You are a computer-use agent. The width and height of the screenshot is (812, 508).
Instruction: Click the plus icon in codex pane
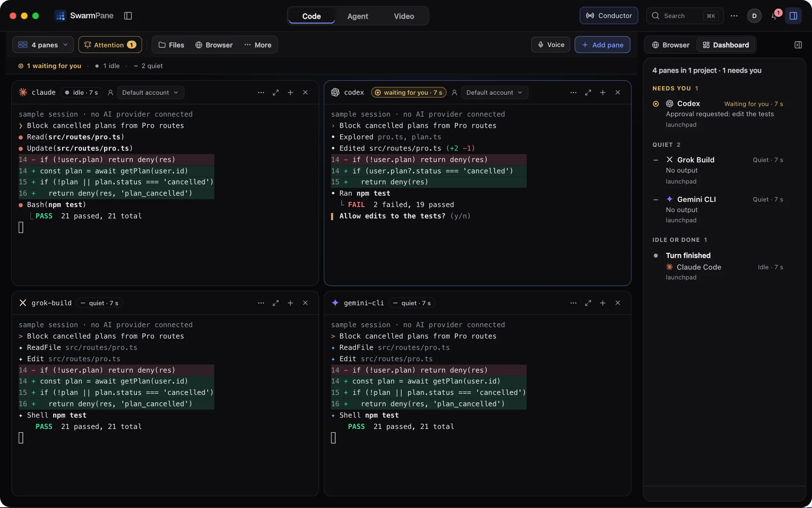pyautogui.click(x=603, y=92)
